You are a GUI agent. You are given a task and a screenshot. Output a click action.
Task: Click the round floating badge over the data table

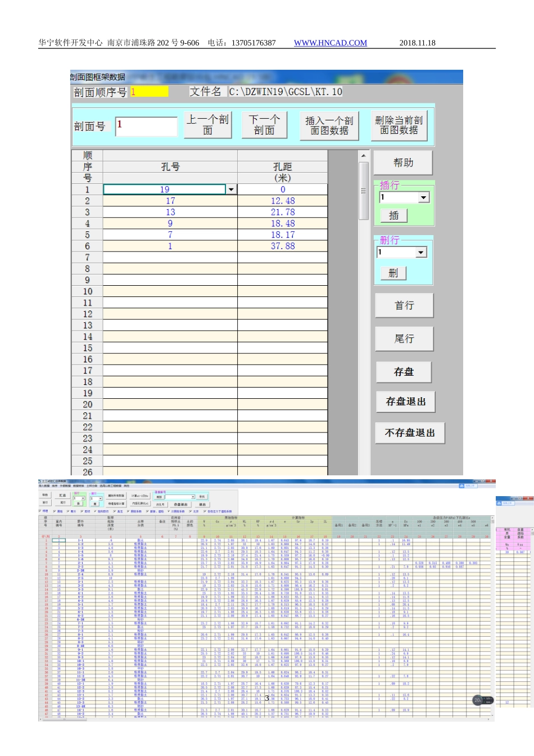tap(478, 700)
